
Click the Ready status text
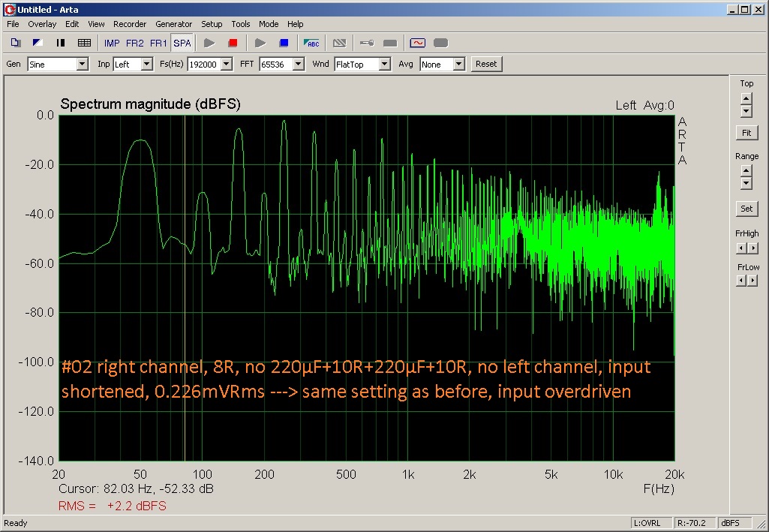[16, 523]
